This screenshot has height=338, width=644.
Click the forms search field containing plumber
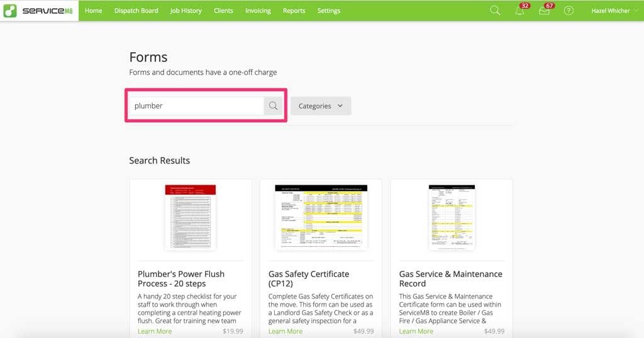point(197,106)
